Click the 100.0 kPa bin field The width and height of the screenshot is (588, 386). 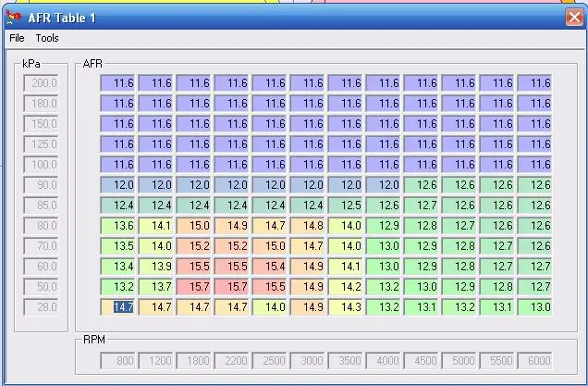pos(41,165)
